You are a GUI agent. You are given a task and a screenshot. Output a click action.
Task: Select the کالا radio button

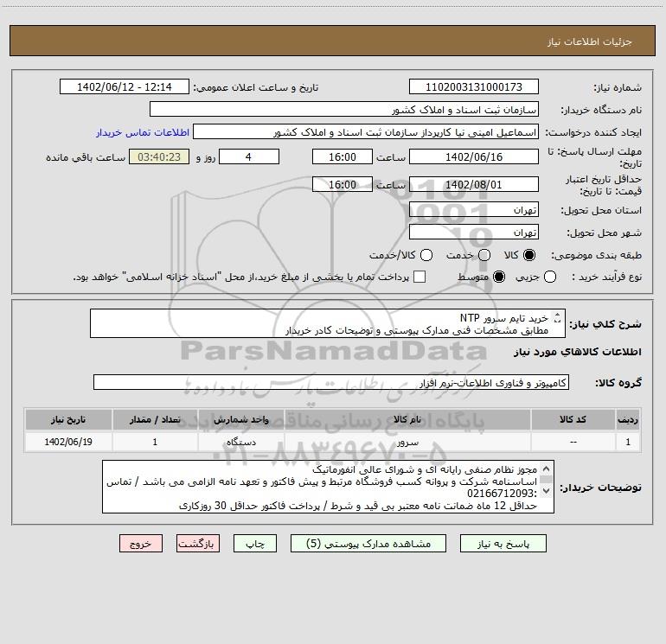529,255
